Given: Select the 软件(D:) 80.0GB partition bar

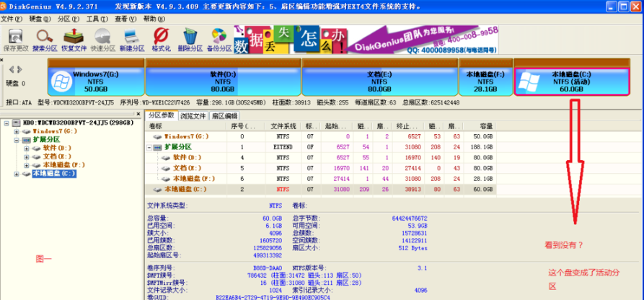Looking at the screenshot, I should coord(223,81).
